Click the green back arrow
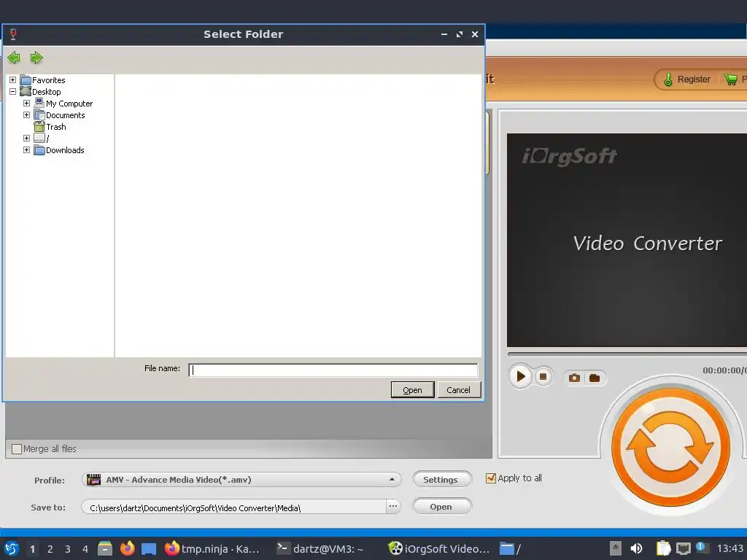Screen dimensions: 747x560 point(14,58)
